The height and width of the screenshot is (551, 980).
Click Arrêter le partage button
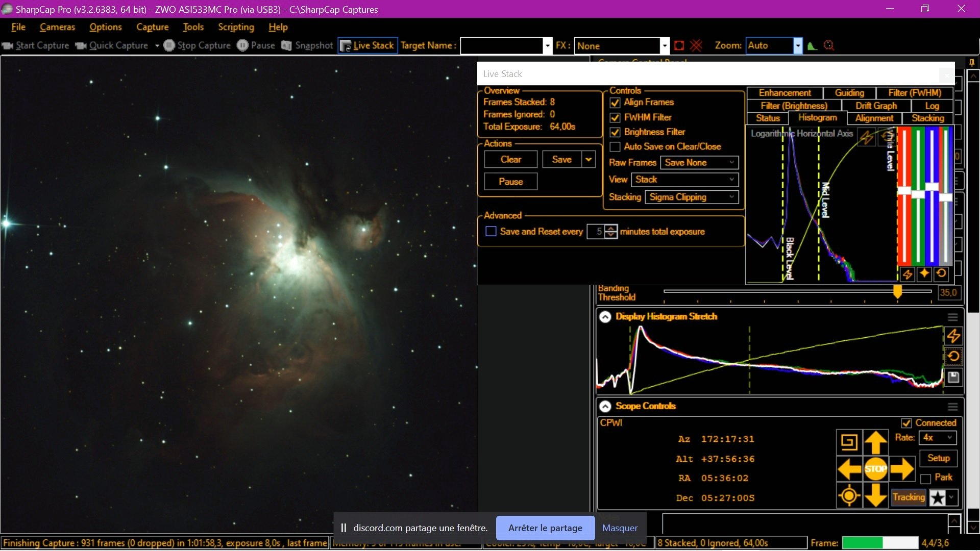[545, 528]
